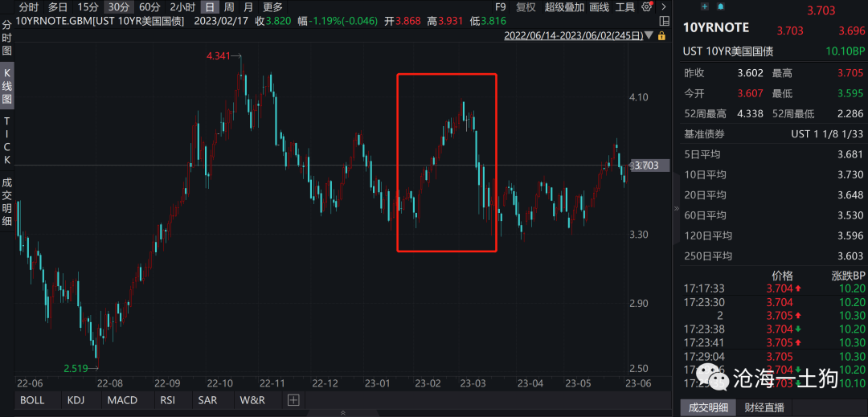Select 60分 interval
The image size is (868, 417).
point(149,7)
